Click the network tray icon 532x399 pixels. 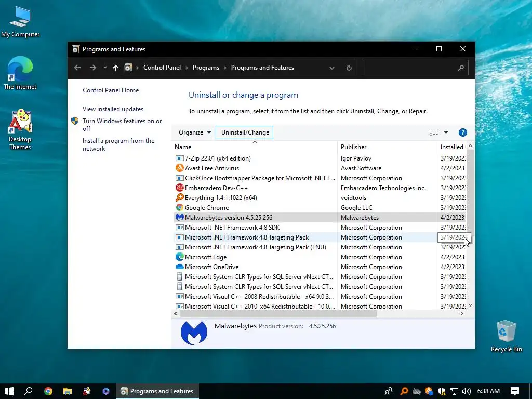tap(454, 391)
